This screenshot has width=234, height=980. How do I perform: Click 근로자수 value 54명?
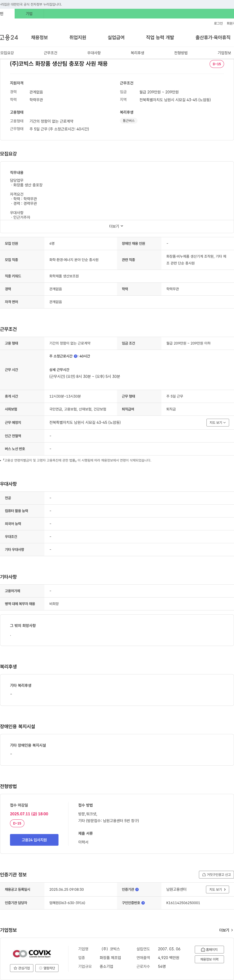pos(162,967)
